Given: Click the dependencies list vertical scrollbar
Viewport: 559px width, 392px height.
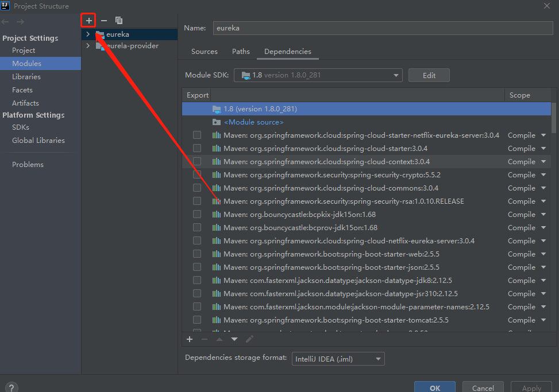Looking at the screenshot, I should [x=554, y=118].
